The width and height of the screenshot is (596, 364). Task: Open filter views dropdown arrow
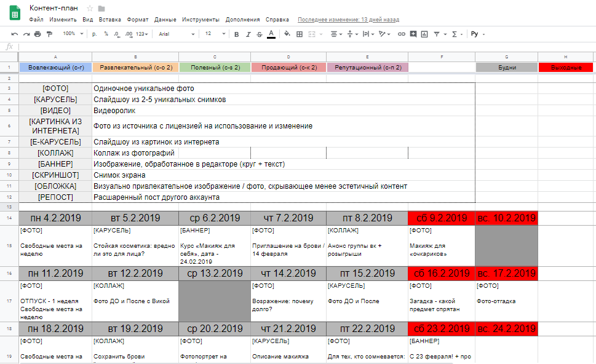[x=445, y=34]
